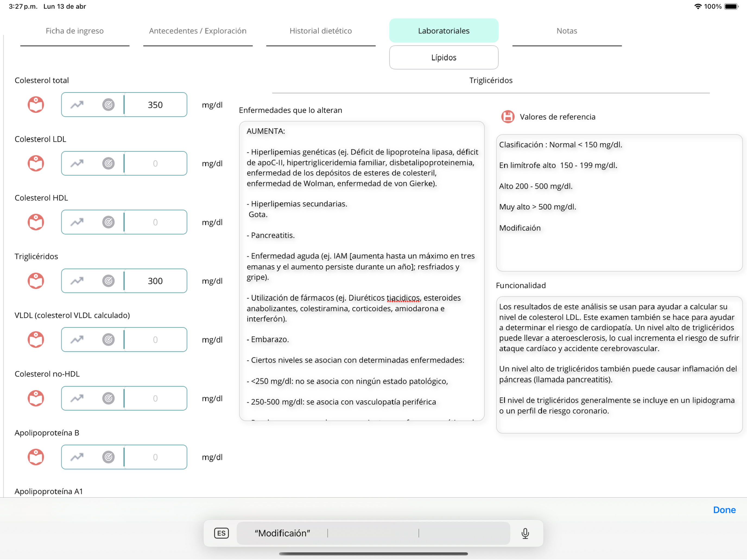Open the trend chart icon for Apolipoproteína B
This screenshot has width=747, height=560.
pos(77,457)
